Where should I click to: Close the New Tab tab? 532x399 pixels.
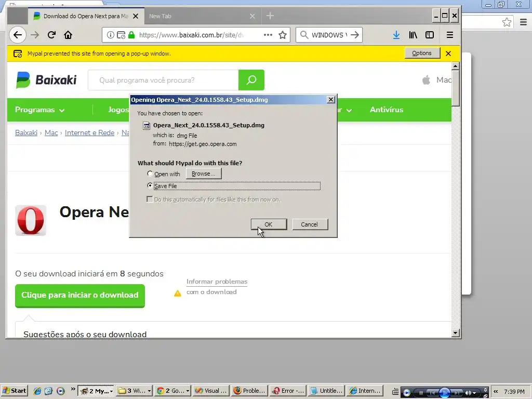click(252, 16)
